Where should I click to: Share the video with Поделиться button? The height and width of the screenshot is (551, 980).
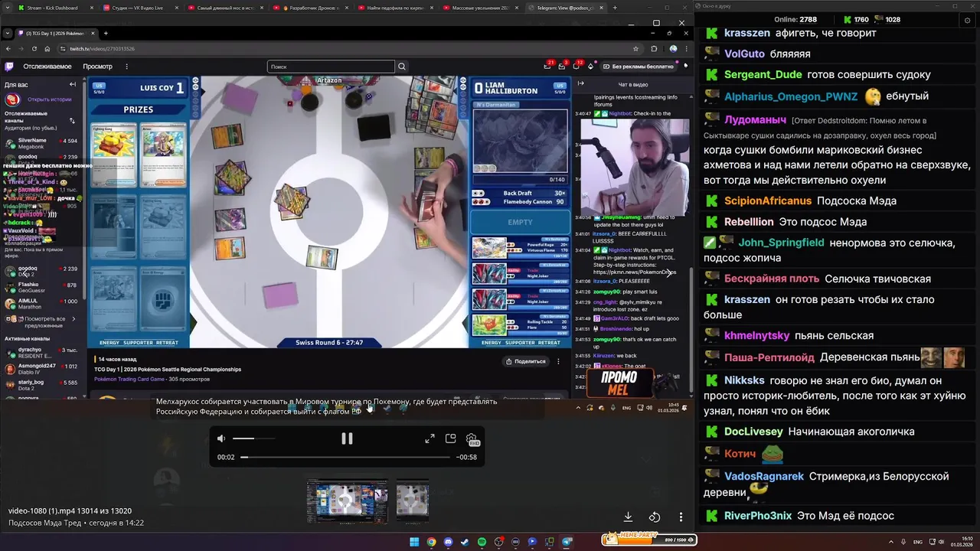pos(525,361)
